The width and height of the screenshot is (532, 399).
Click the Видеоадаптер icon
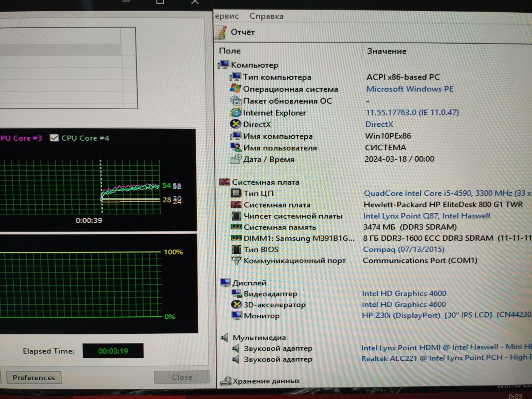pyautogui.click(x=236, y=293)
